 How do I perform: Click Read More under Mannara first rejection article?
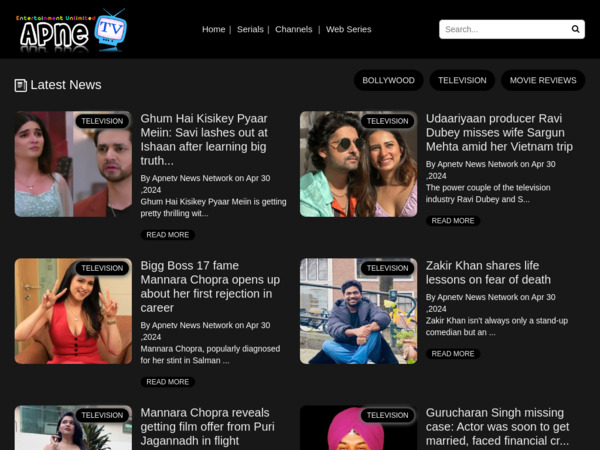tap(168, 382)
